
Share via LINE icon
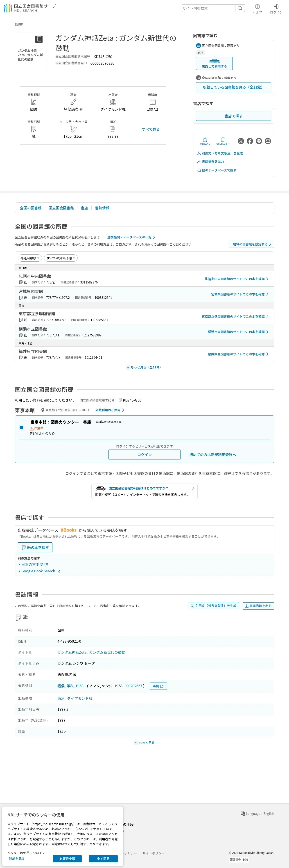259,141
